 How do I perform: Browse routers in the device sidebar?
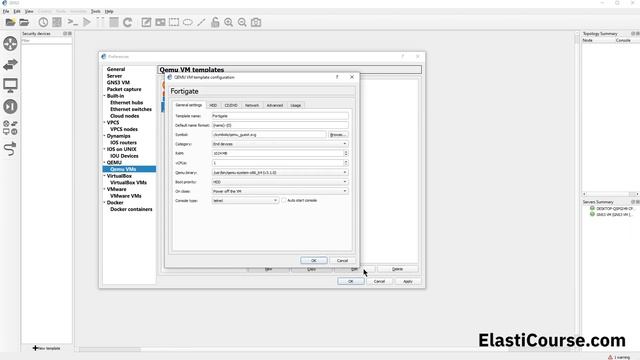coord(10,43)
